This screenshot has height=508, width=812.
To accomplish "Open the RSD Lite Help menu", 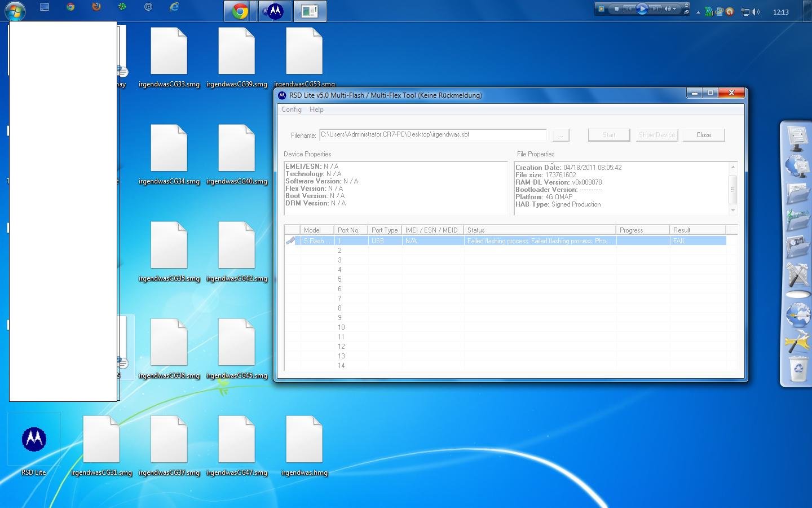I will (x=316, y=110).
